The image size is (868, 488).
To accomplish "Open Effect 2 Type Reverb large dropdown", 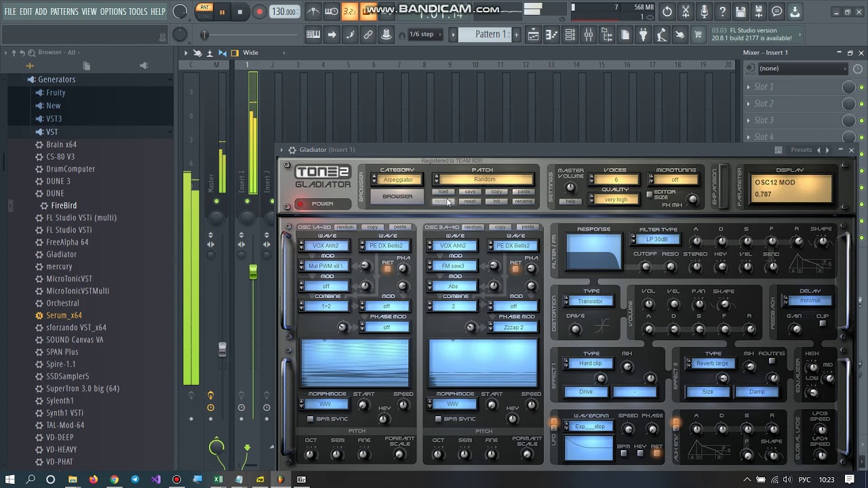I will [x=711, y=363].
